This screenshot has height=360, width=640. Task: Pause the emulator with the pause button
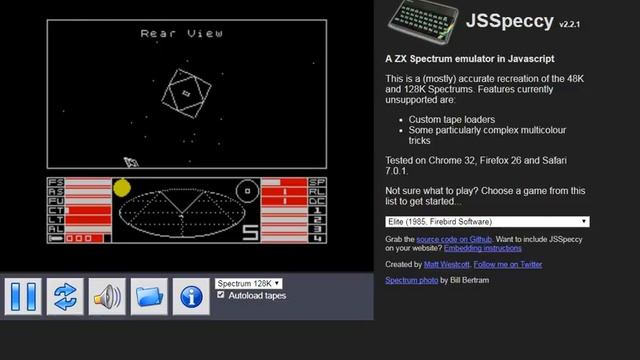[x=23, y=297]
